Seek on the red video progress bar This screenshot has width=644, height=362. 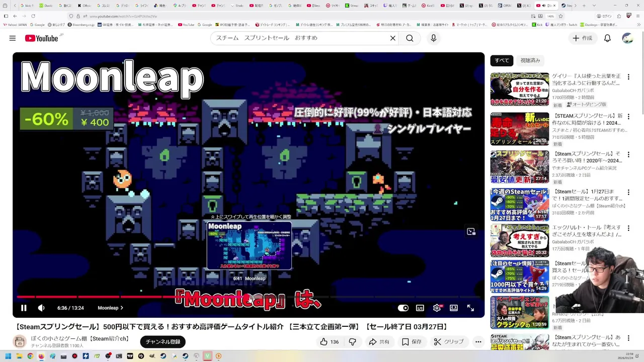click(249, 297)
